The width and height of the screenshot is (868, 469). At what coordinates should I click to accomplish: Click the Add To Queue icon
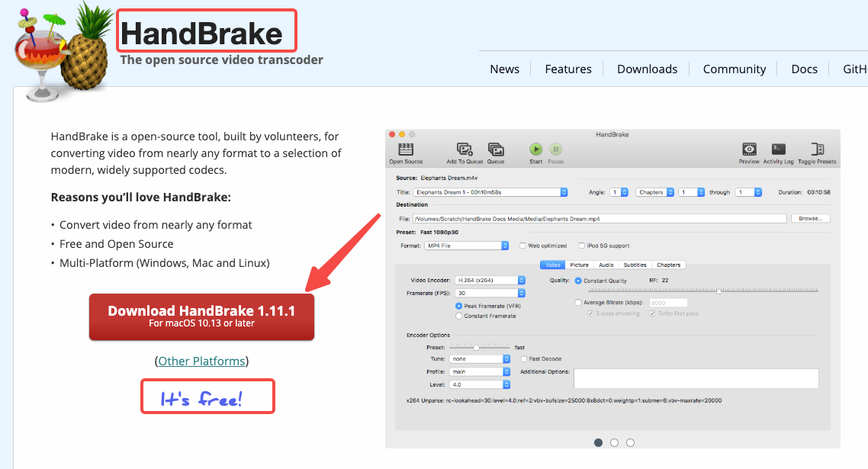(x=465, y=149)
